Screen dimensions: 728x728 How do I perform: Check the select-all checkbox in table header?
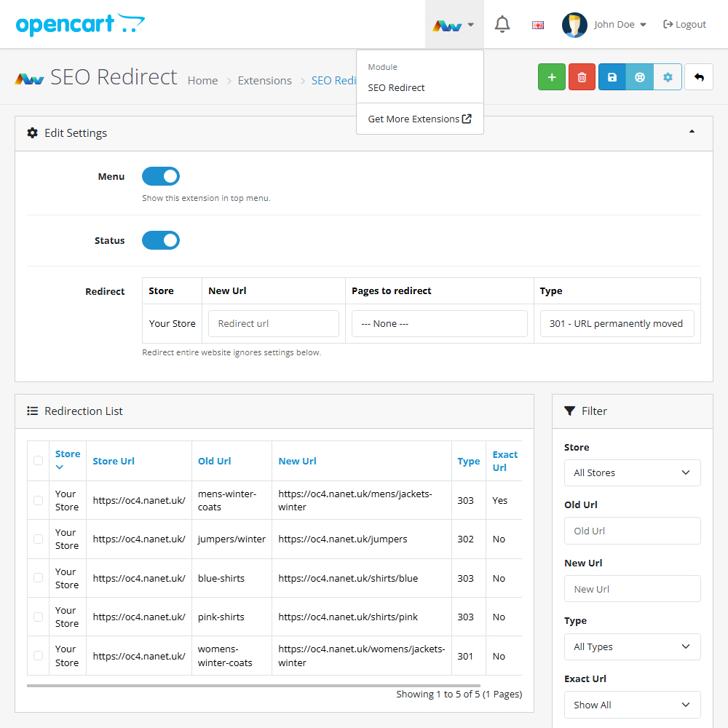coord(39,460)
